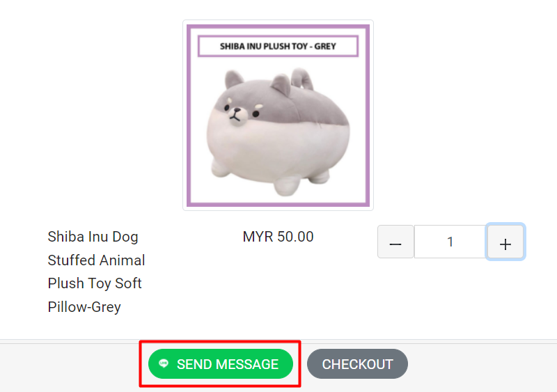Click the plush dog's curled tail
The width and height of the screenshot is (557, 392).
tap(302, 78)
